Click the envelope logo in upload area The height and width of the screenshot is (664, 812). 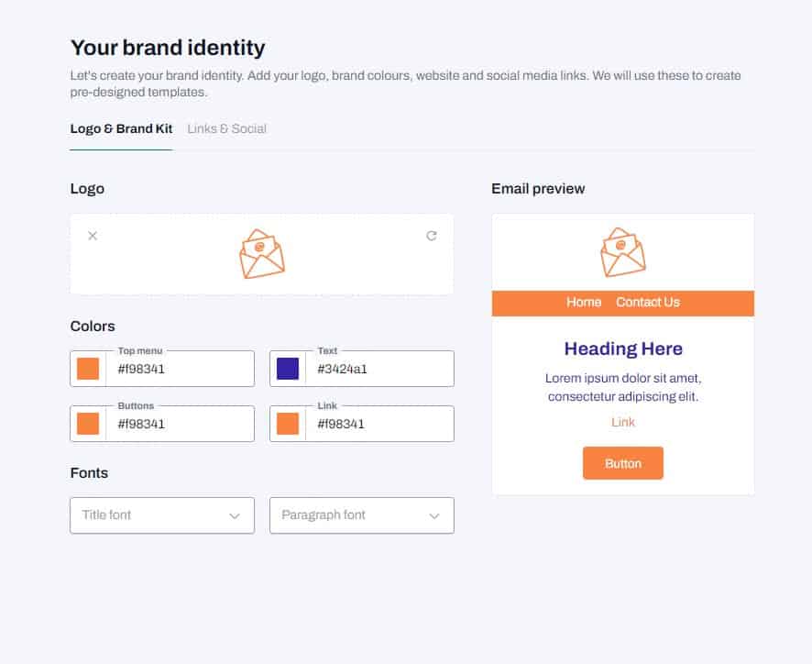(x=262, y=253)
